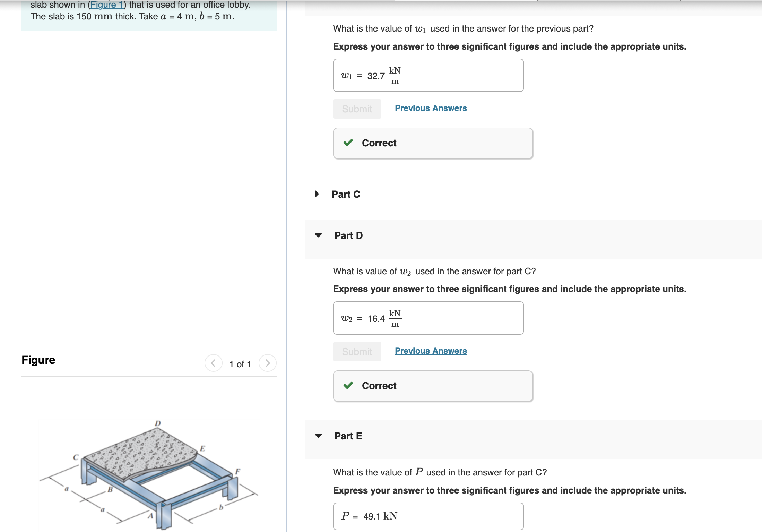The width and height of the screenshot is (762, 532).
Task: Click Submit below the w1 answer box
Action: [357, 109]
